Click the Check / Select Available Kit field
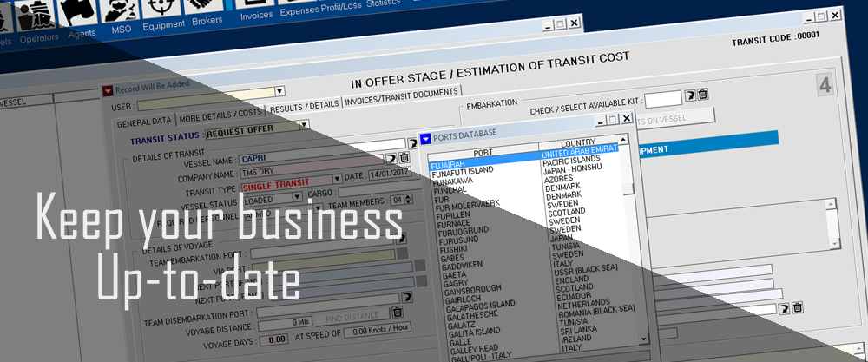868x362 pixels. 663,99
